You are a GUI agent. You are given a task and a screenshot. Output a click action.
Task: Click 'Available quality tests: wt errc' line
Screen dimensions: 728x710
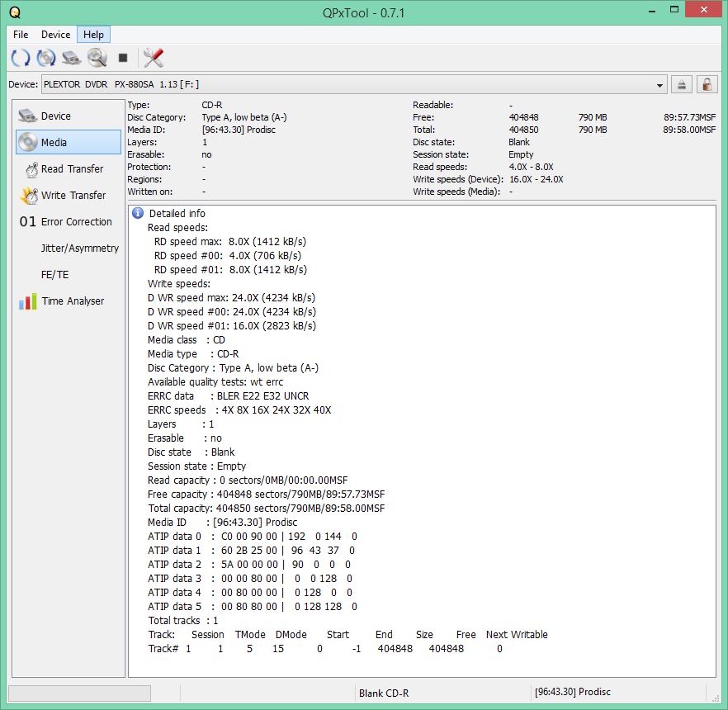(x=215, y=382)
